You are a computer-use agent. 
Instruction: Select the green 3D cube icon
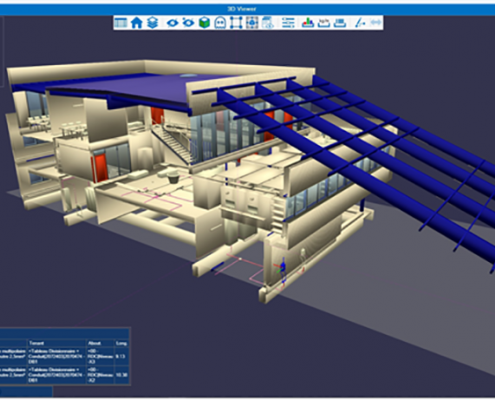pos(204,23)
